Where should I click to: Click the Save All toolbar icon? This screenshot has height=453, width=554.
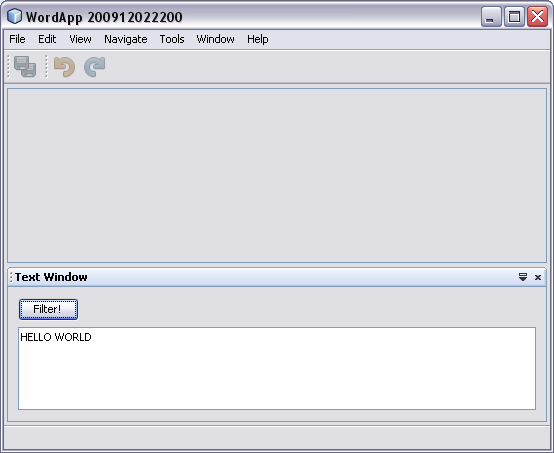coord(25,66)
